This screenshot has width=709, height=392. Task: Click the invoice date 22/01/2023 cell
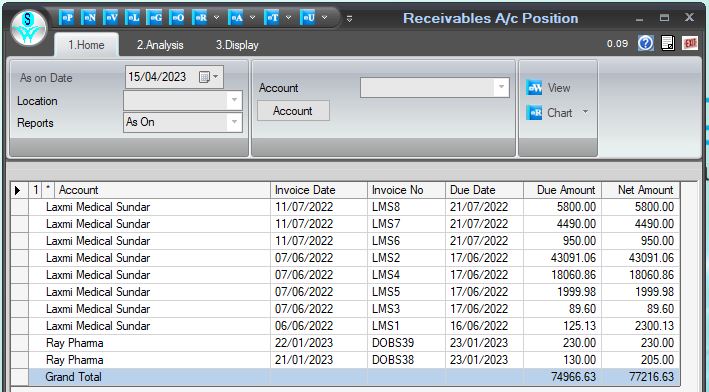click(x=319, y=343)
